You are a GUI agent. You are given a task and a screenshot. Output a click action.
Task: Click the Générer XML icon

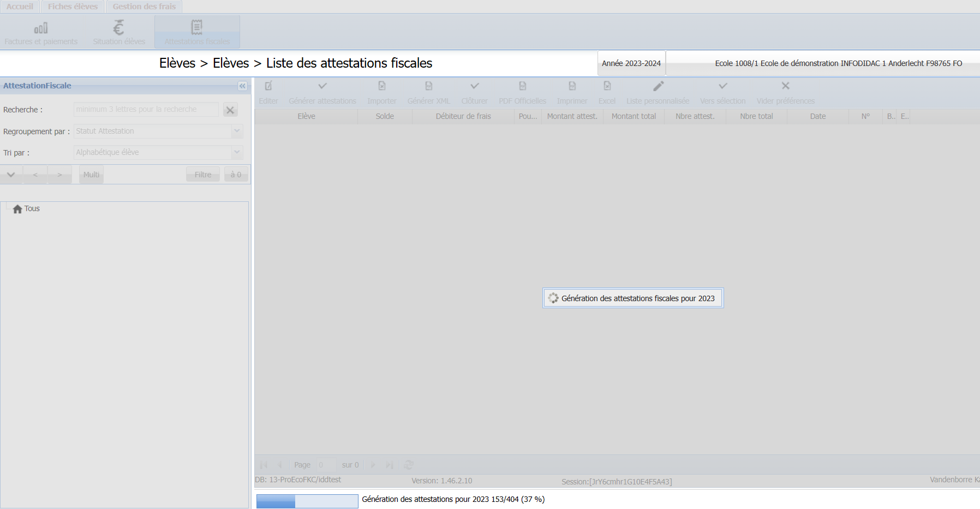[429, 86]
